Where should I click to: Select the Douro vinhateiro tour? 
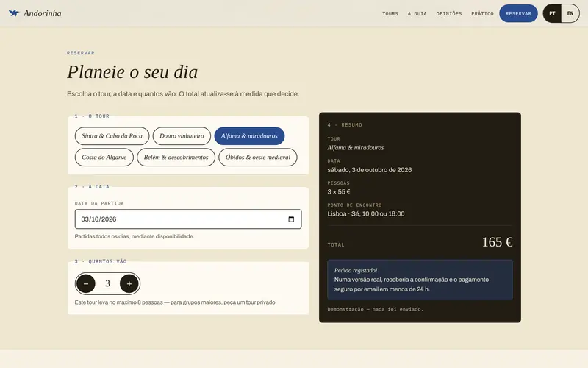coord(182,136)
